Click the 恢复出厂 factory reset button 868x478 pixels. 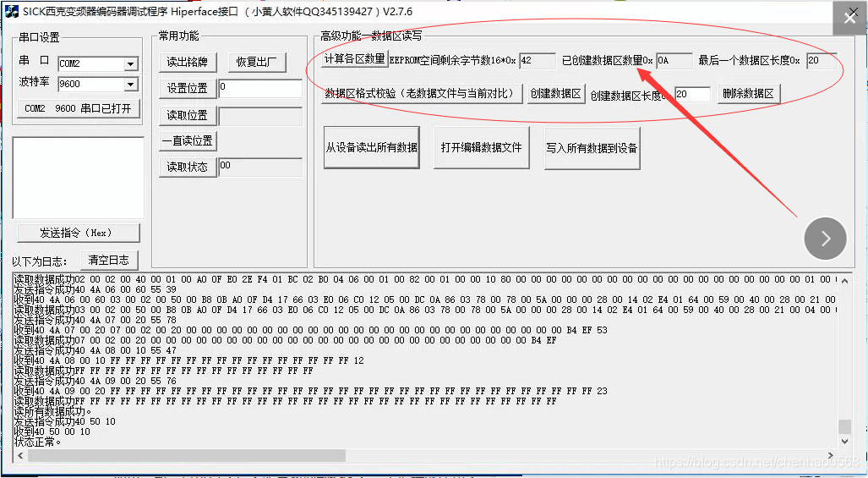tap(257, 63)
